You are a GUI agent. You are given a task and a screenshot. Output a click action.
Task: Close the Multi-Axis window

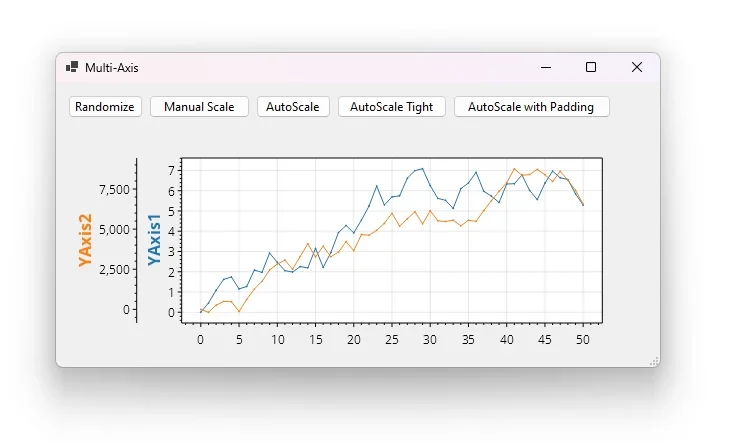[636, 67]
